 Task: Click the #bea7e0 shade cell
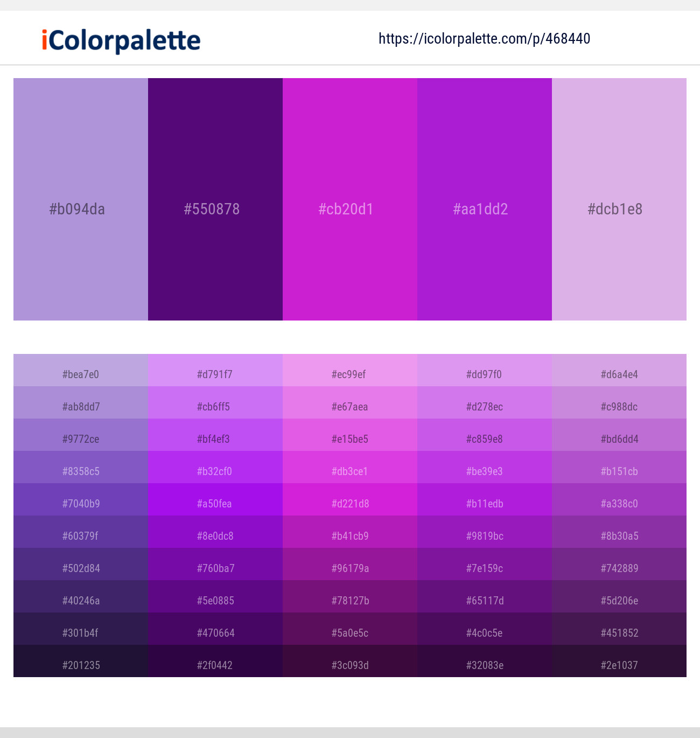click(81, 370)
